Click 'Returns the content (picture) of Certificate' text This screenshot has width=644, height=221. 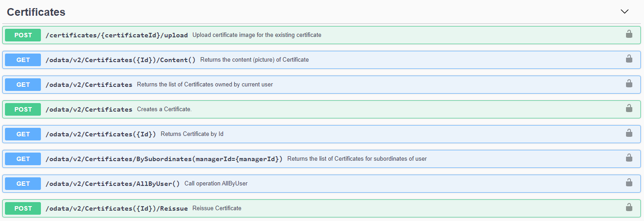(255, 60)
